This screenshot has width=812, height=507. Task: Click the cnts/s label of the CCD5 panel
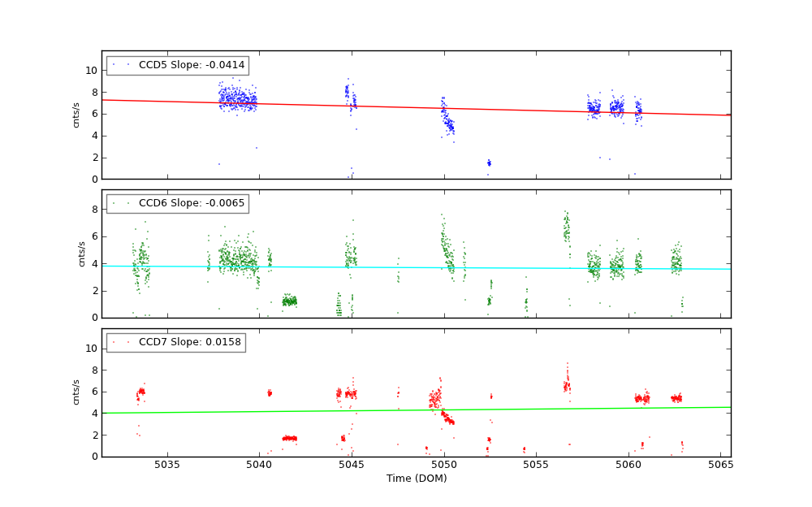[x=76, y=115]
